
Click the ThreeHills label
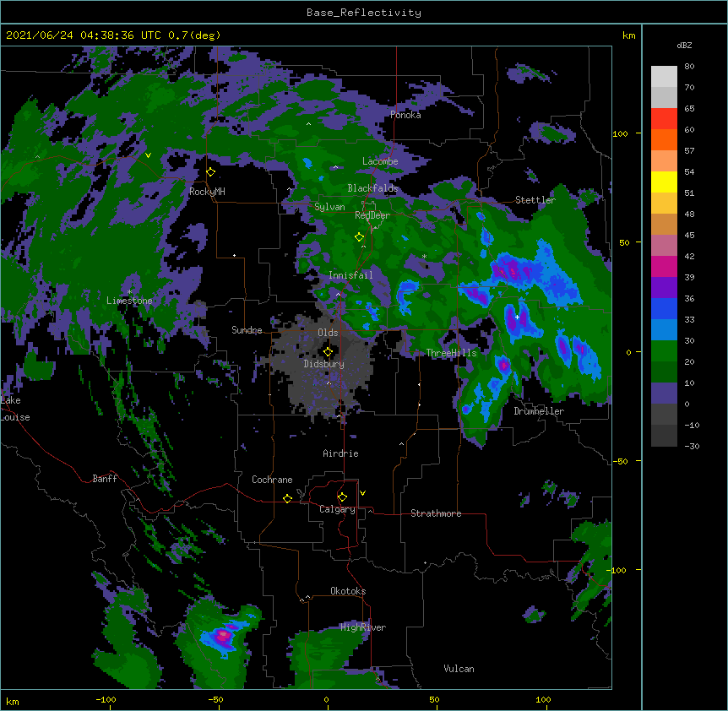click(451, 353)
